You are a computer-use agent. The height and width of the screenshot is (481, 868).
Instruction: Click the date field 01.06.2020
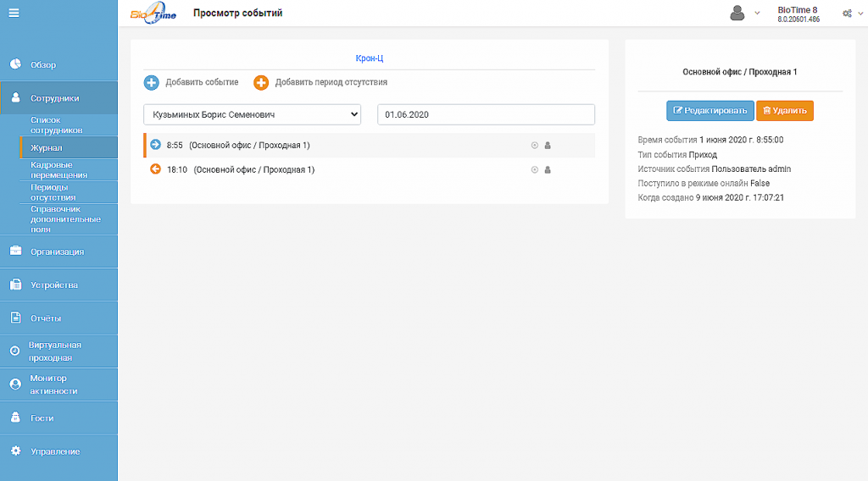[x=486, y=114]
